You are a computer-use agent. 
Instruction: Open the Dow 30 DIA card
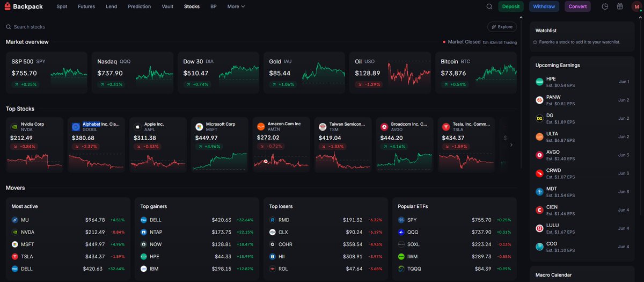pyautogui.click(x=218, y=71)
